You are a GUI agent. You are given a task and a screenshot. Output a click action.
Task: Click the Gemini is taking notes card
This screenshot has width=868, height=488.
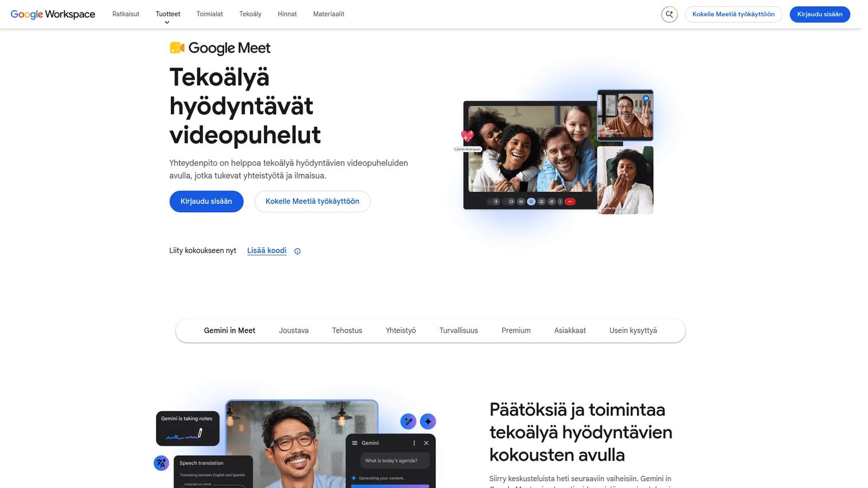[x=187, y=428]
